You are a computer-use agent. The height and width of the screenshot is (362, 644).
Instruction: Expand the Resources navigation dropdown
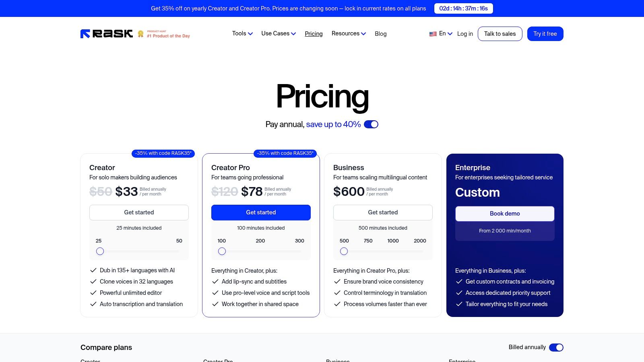tap(349, 33)
